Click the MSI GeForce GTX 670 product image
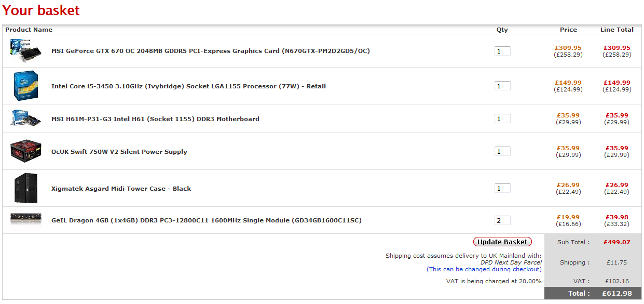The height and width of the screenshot is (304, 644). click(25, 50)
